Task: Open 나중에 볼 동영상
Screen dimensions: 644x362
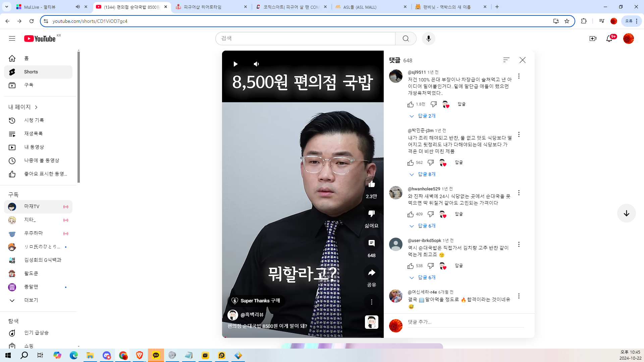Action: 38,161
